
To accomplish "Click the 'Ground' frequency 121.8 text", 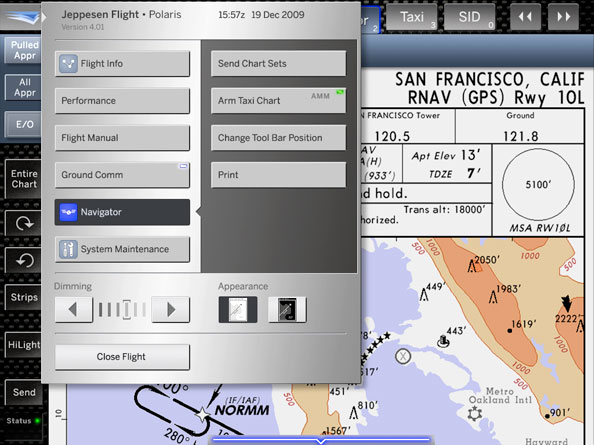I will 520,136.
